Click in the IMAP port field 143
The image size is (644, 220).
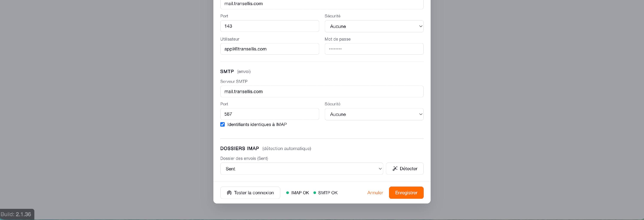(269, 26)
